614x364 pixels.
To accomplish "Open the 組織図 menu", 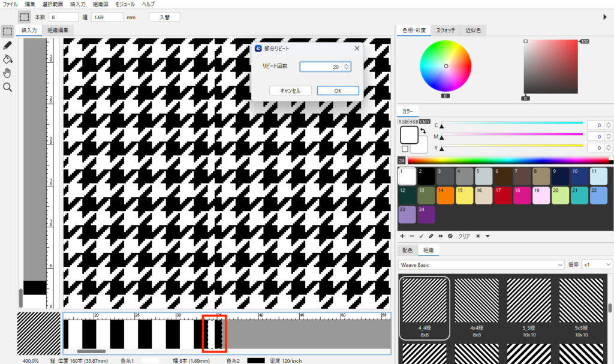I will [x=100, y=4].
